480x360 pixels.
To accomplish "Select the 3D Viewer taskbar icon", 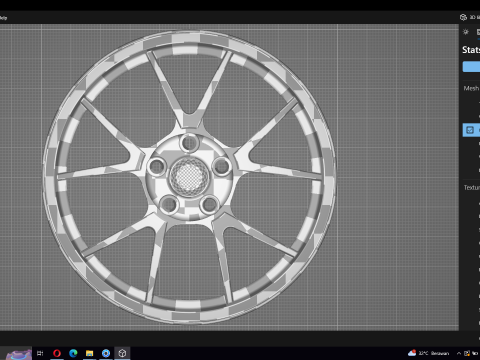I will point(122,353).
